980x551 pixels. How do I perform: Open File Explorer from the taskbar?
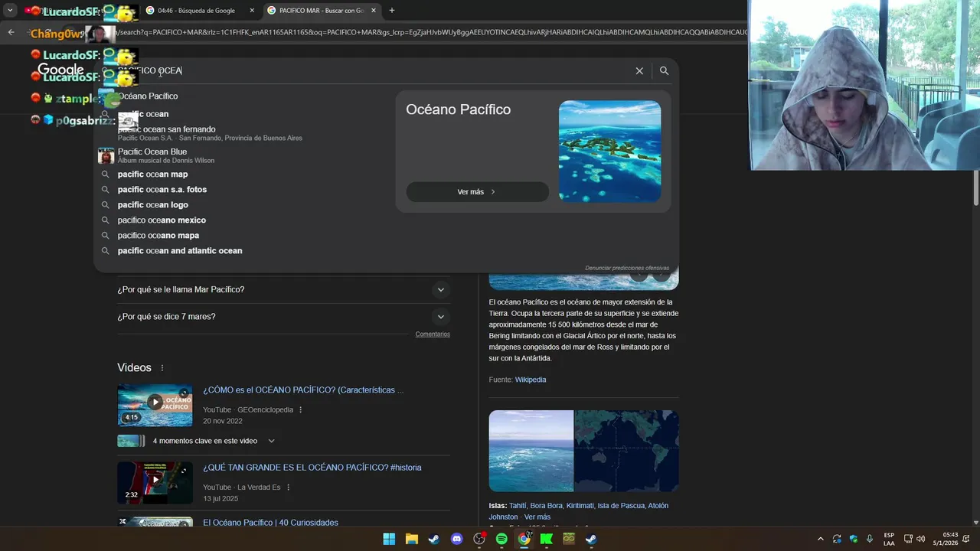411,539
